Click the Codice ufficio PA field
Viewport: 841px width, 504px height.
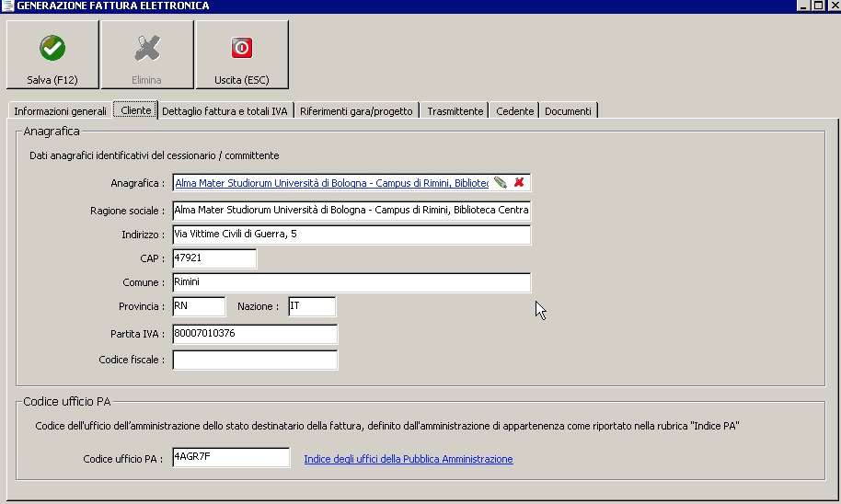coord(231,457)
